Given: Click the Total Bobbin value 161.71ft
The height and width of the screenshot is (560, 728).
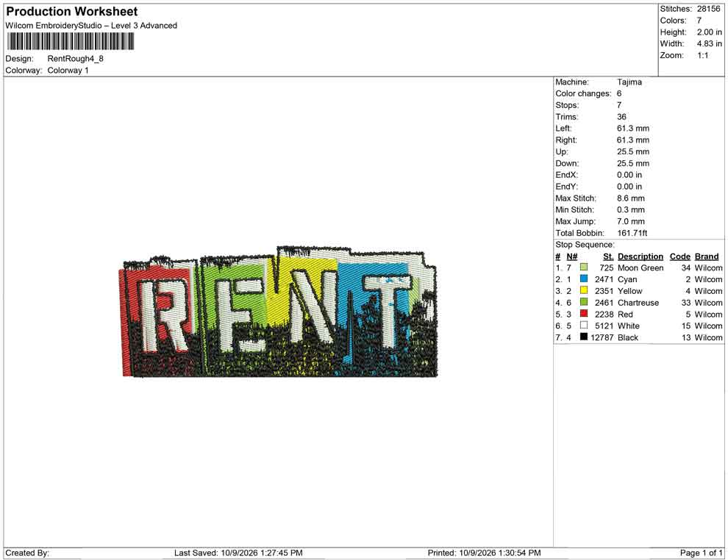Looking at the screenshot, I should [632, 233].
